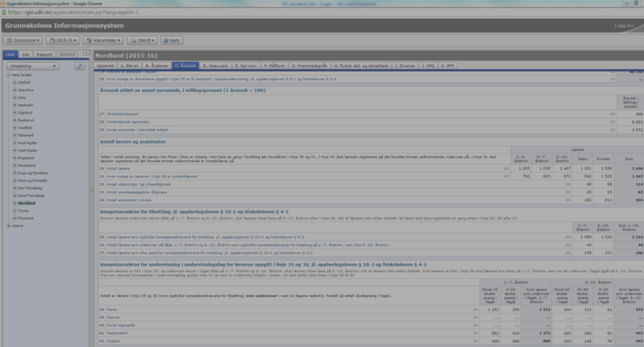Open the K. PPT tab
644x347 pixels.
[447, 65]
